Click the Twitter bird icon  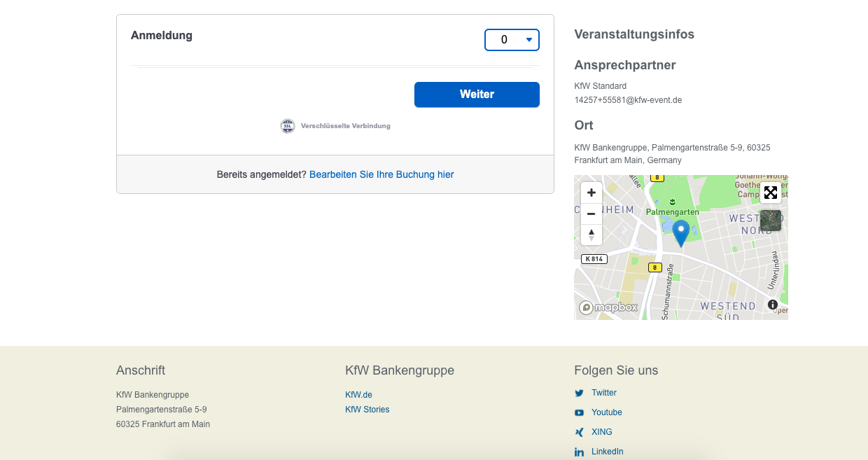click(580, 393)
